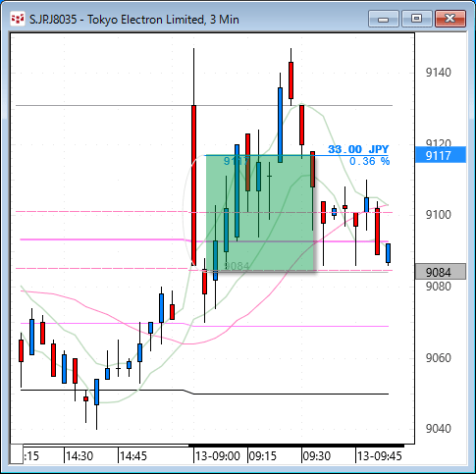Click the chart window's application icon
The height and width of the screenshot is (474, 476).
point(18,20)
